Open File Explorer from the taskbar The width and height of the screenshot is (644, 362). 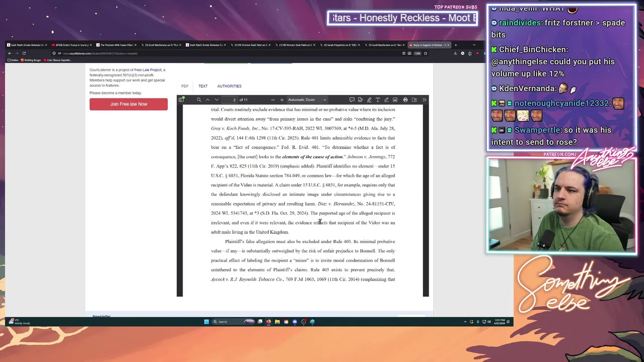coord(277,321)
